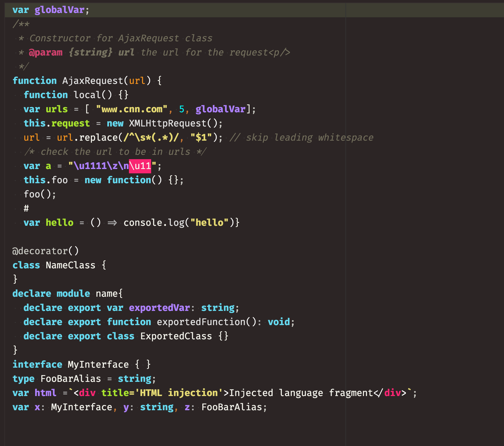Click the 'local' nested function name
The width and height of the screenshot is (504, 446).
[x=87, y=95]
